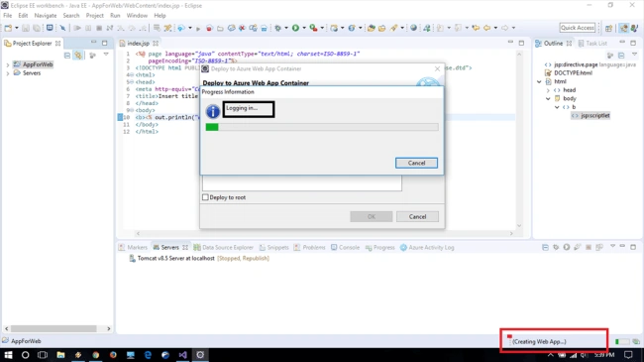Click the Windows Start button
This screenshot has width=644, height=362.
coord(8,355)
